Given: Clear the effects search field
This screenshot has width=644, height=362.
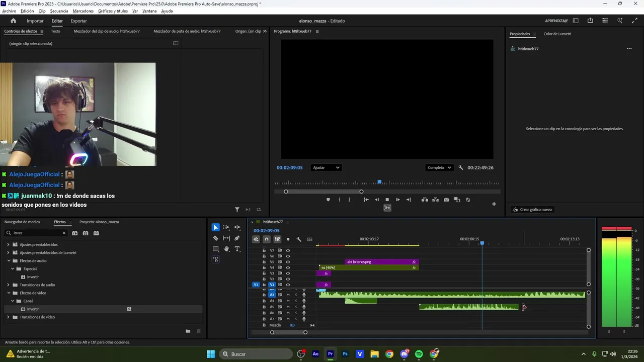Looking at the screenshot, I should (x=64, y=233).
